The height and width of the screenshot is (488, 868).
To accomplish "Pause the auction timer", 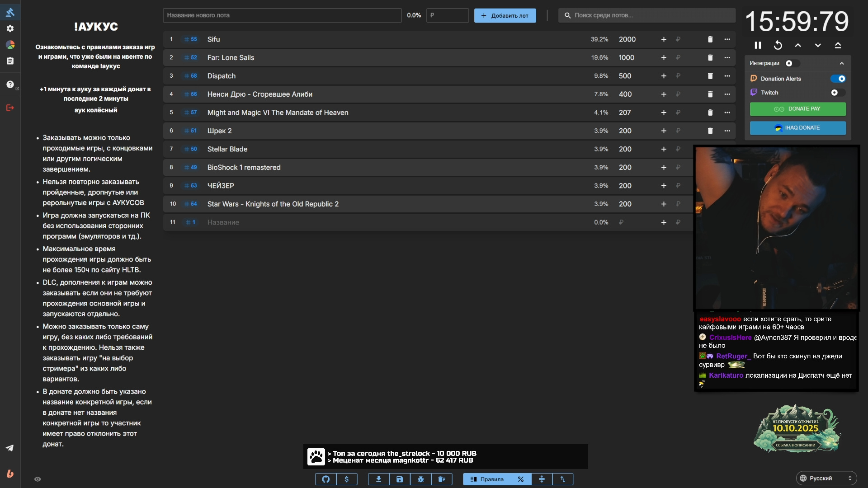I will pos(758,45).
